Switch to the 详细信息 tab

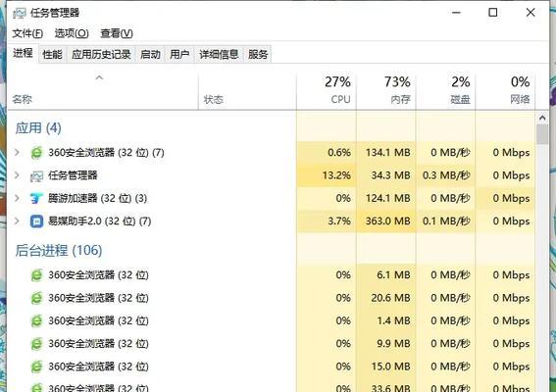pos(219,55)
